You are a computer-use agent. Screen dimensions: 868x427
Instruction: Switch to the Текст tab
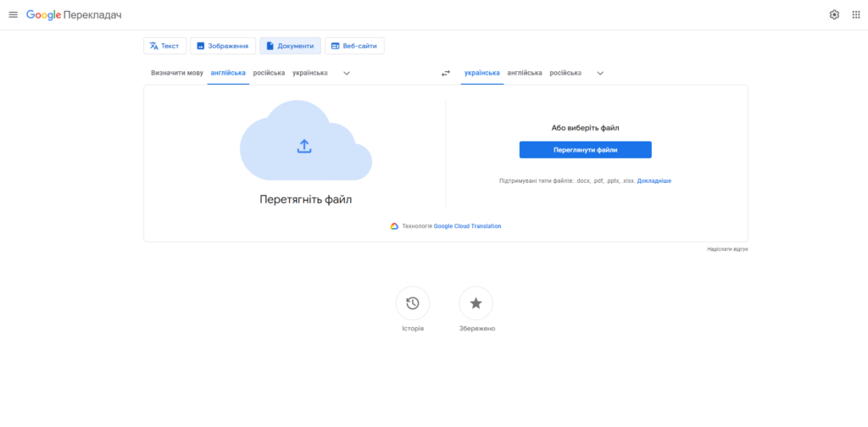[165, 46]
